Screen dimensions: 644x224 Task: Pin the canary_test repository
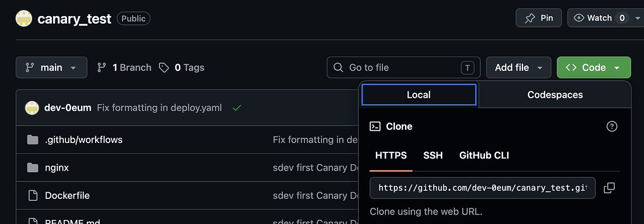tap(539, 18)
